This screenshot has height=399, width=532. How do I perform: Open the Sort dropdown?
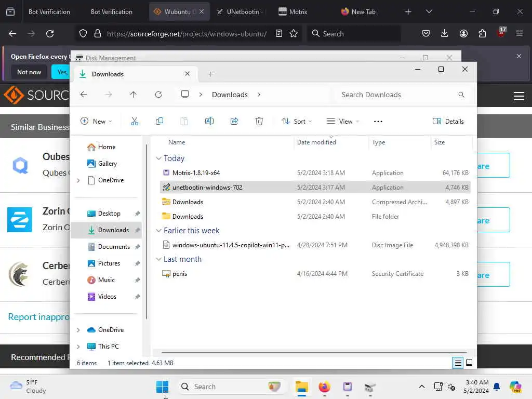[297, 121]
